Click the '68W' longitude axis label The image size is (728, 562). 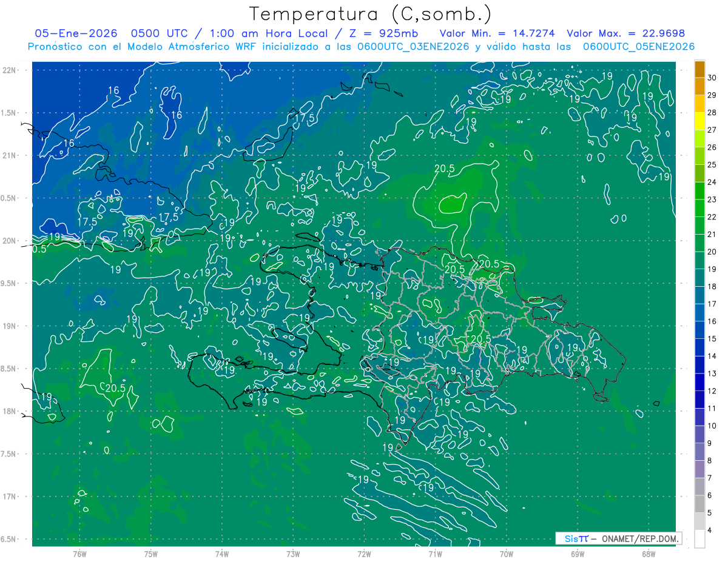coord(649,554)
